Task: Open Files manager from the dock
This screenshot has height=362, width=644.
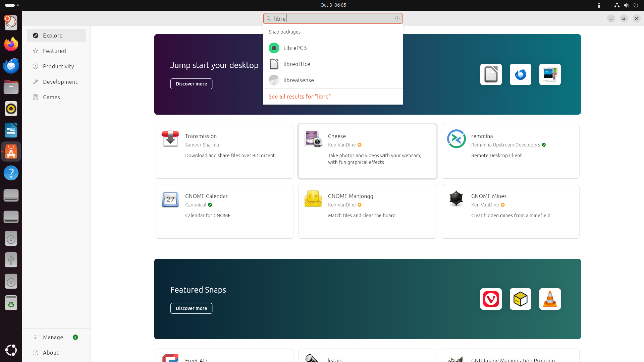Action: 11,87
